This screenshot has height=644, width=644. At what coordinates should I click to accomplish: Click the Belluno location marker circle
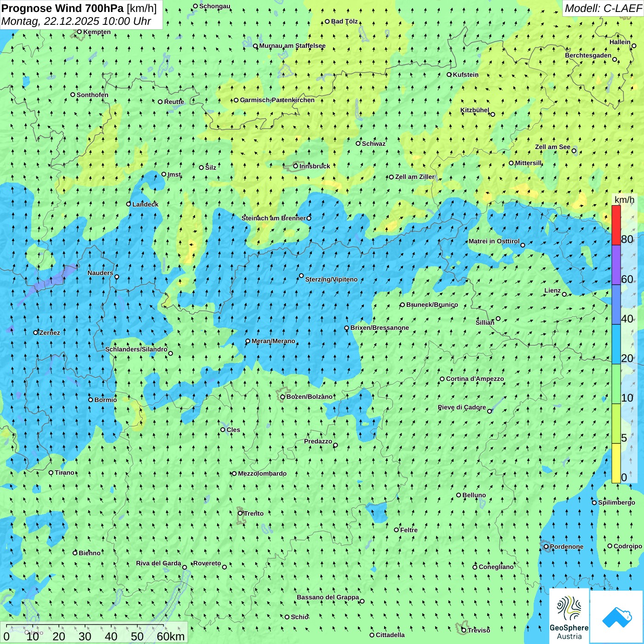[459, 495]
